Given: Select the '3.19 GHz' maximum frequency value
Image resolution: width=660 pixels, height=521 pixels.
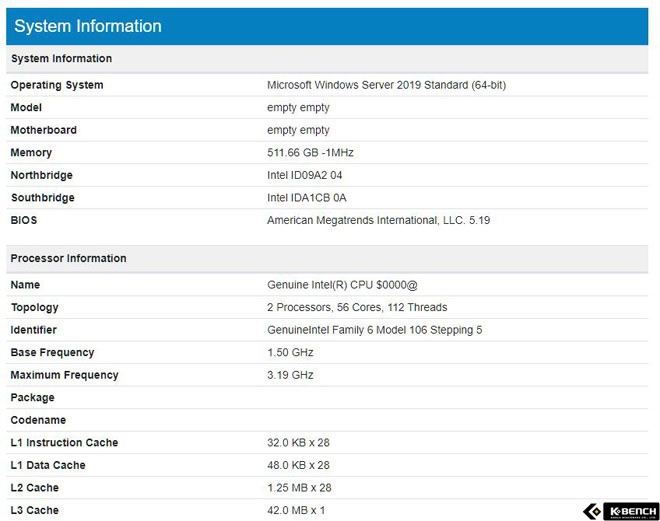Looking at the screenshot, I should (290, 375).
